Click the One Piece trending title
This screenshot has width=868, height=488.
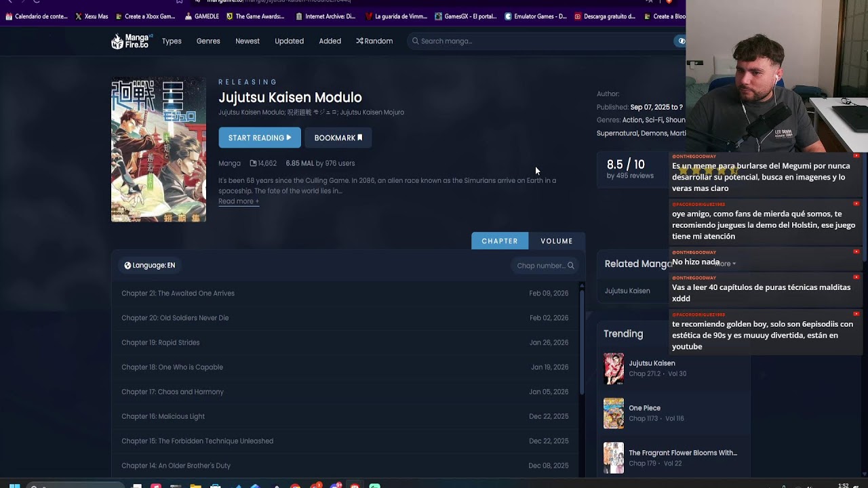pos(645,408)
